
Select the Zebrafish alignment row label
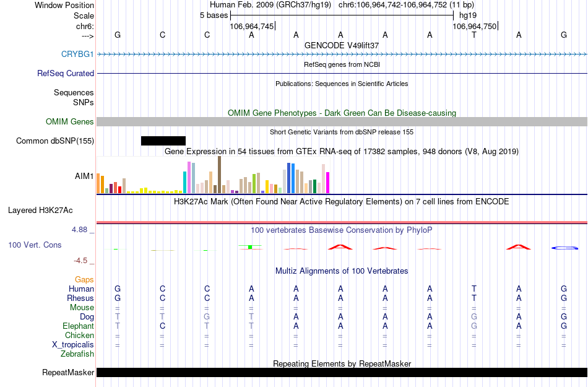(x=77, y=354)
